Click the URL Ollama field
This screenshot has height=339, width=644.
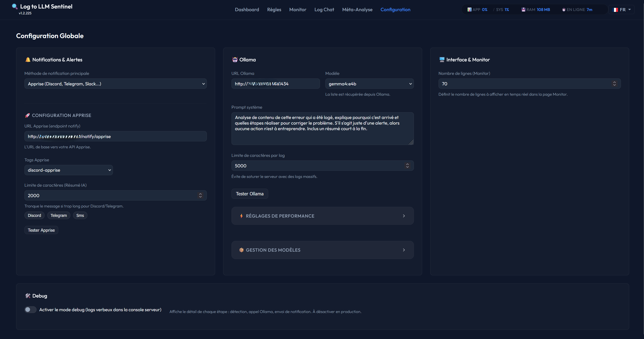click(275, 84)
